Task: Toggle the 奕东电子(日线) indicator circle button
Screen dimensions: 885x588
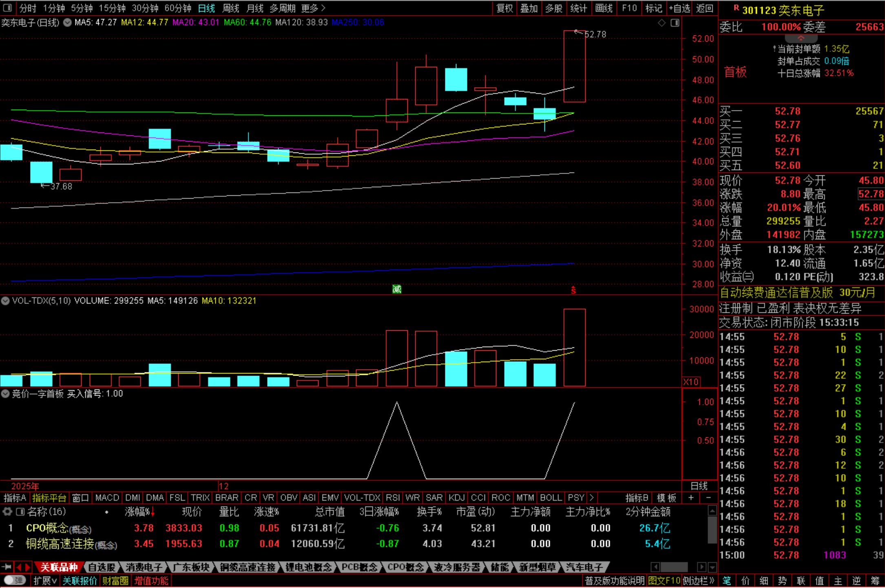Action: point(67,23)
